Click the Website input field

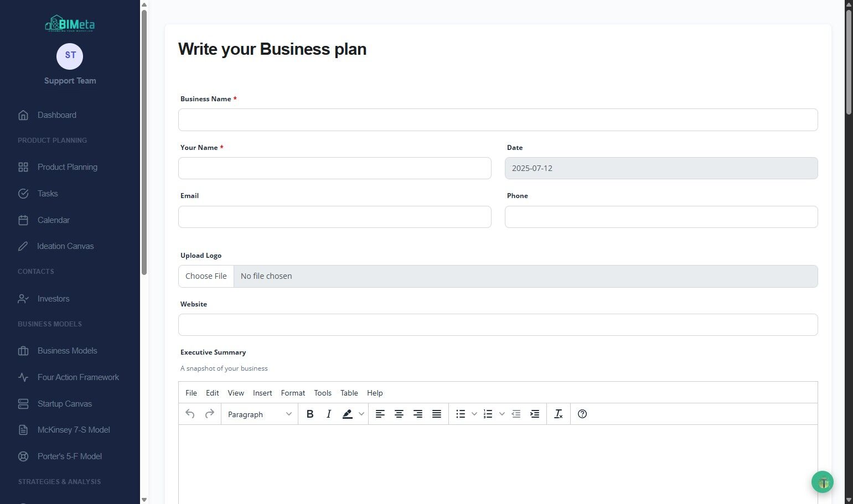pyautogui.click(x=498, y=325)
